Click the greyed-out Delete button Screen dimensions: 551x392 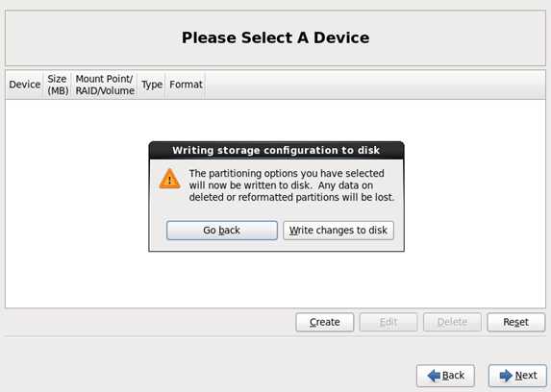click(452, 322)
